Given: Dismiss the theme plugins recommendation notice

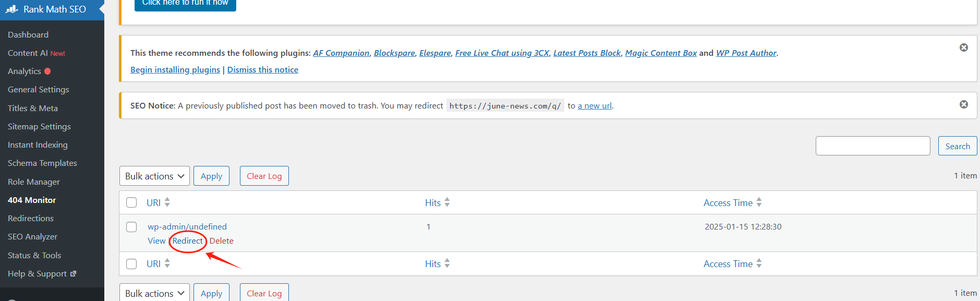Looking at the screenshot, I should [963, 47].
